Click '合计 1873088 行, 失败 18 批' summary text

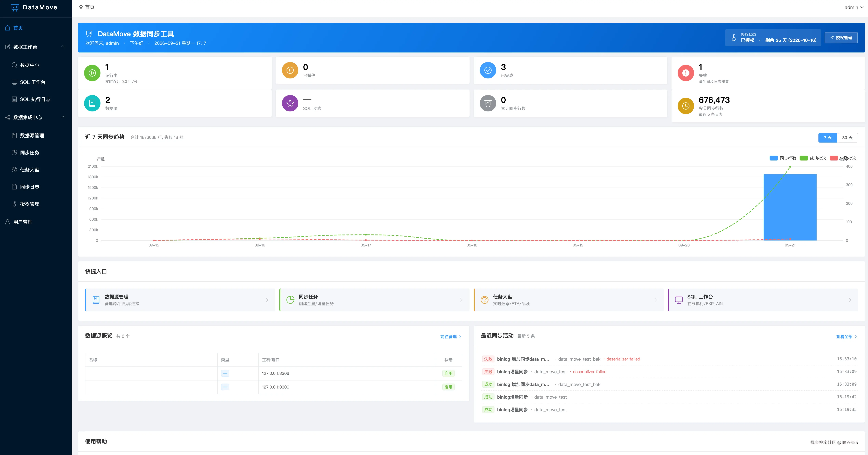pyautogui.click(x=157, y=137)
